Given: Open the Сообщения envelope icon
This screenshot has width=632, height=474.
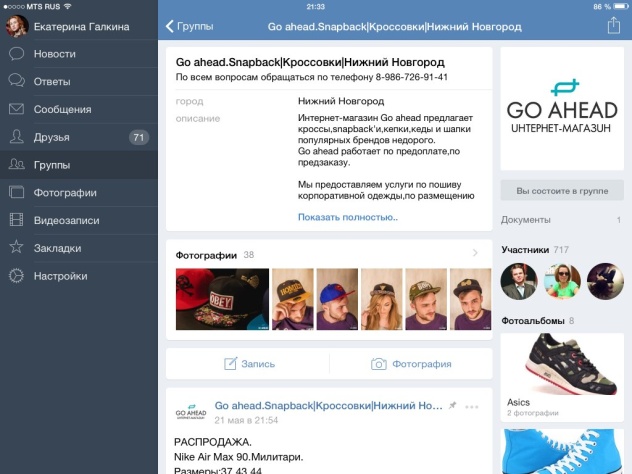Looking at the screenshot, I should [17, 109].
